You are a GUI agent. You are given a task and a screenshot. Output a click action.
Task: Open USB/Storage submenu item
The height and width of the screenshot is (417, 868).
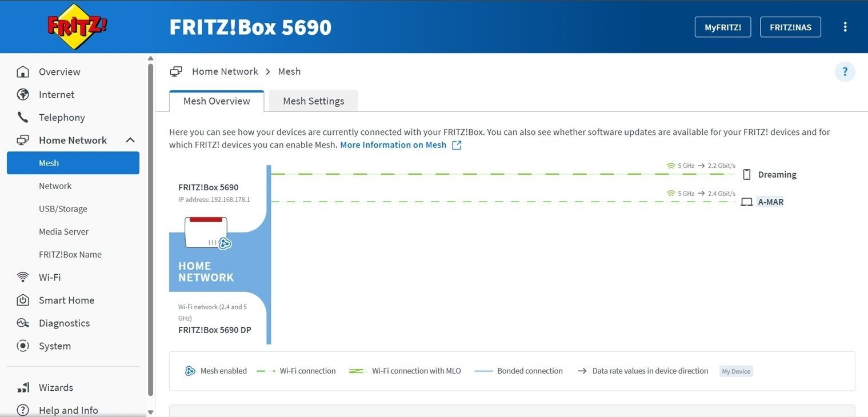coord(63,209)
